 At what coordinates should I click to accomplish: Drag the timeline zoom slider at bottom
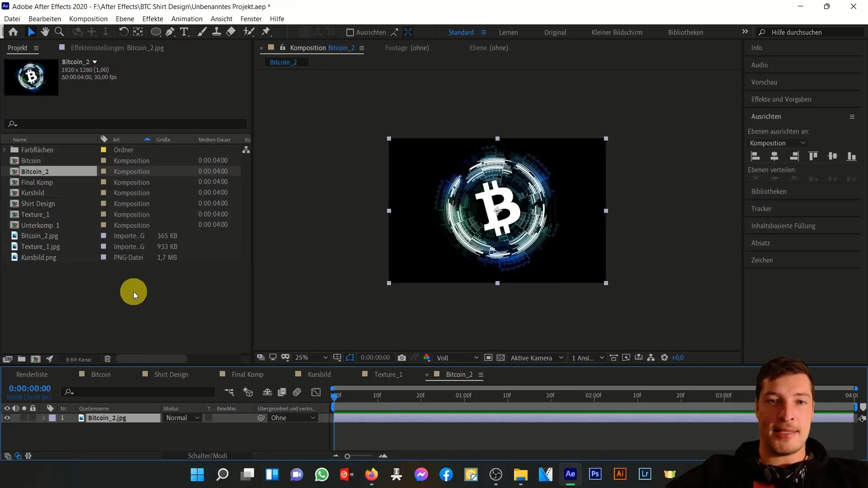(348, 456)
